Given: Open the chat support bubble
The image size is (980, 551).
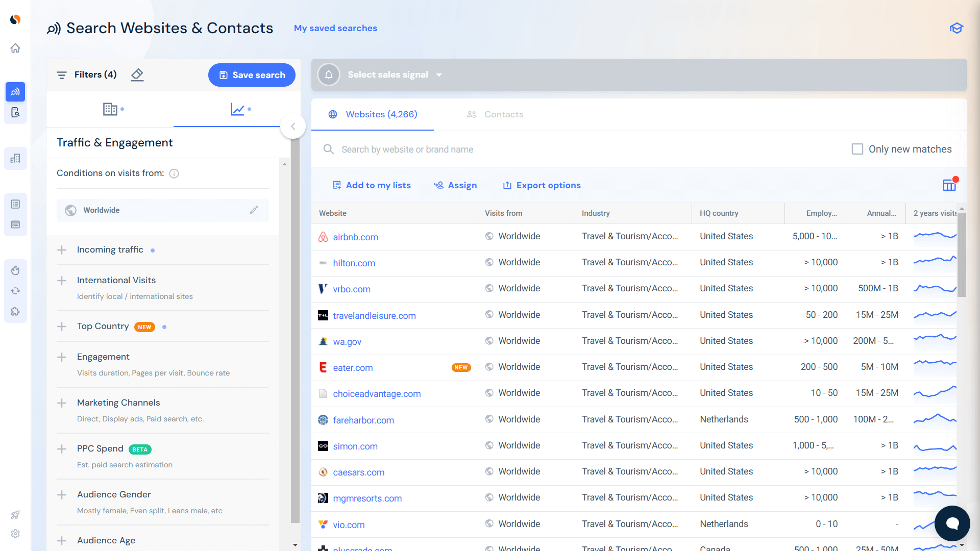Looking at the screenshot, I should click(x=952, y=523).
